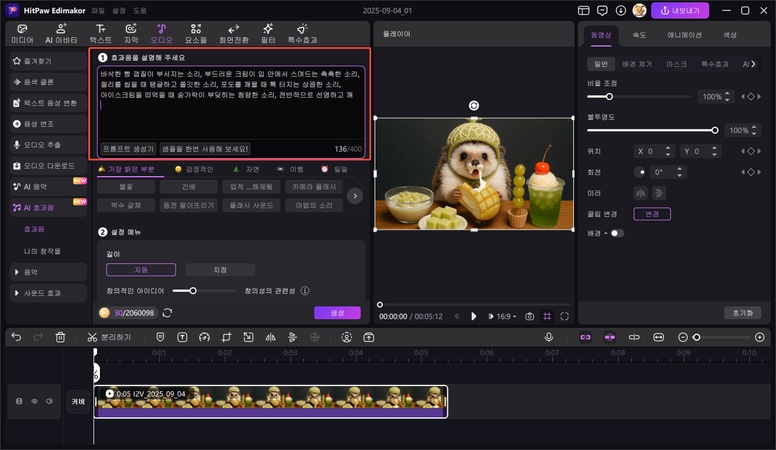776x450 pixels.
Task: Click the vertical mirror flip icon
Action: tap(659, 193)
